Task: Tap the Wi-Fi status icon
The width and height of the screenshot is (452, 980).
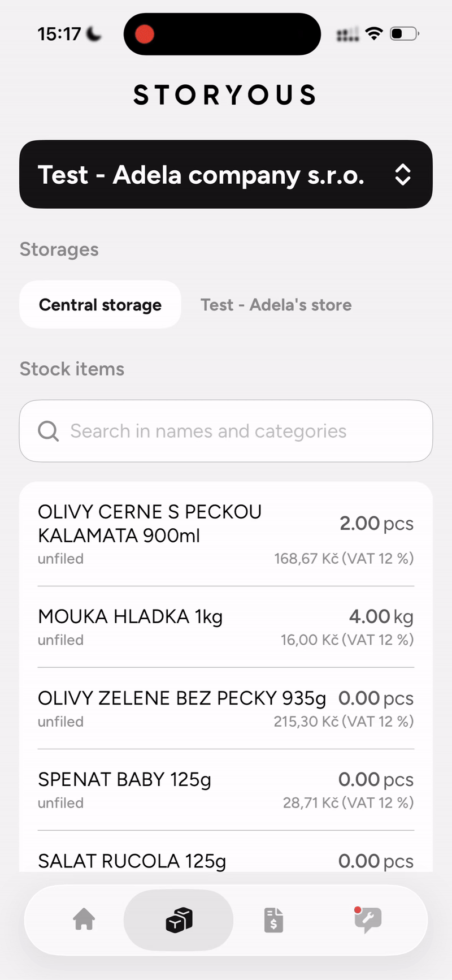Action: click(373, 34)
